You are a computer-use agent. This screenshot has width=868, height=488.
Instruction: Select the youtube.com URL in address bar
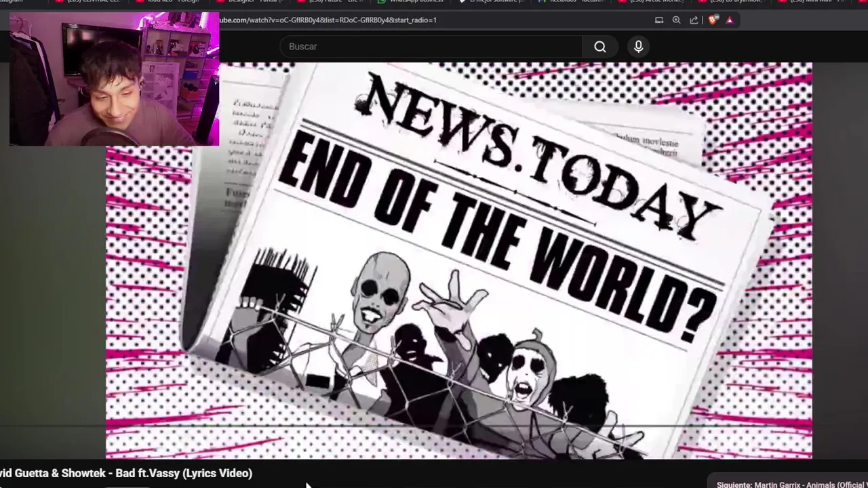coord(328,20)
